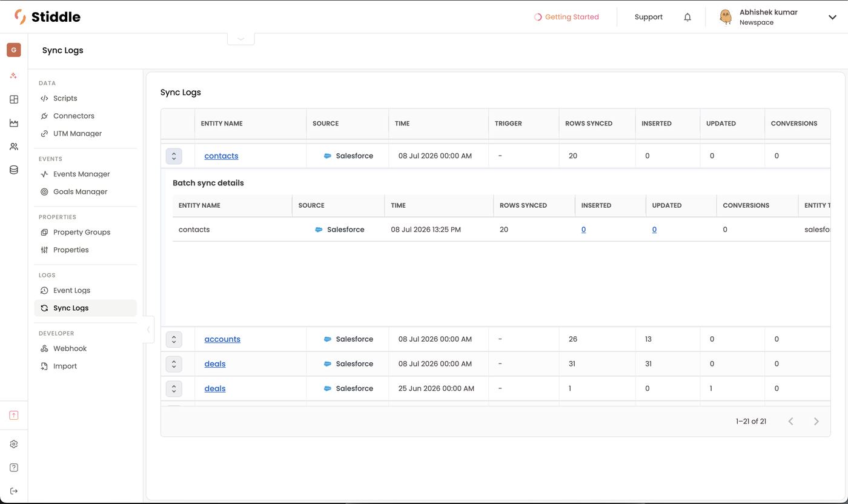Click rows synced value 26 for accounts
Screen dimensions: 848x504
(573, 339)
